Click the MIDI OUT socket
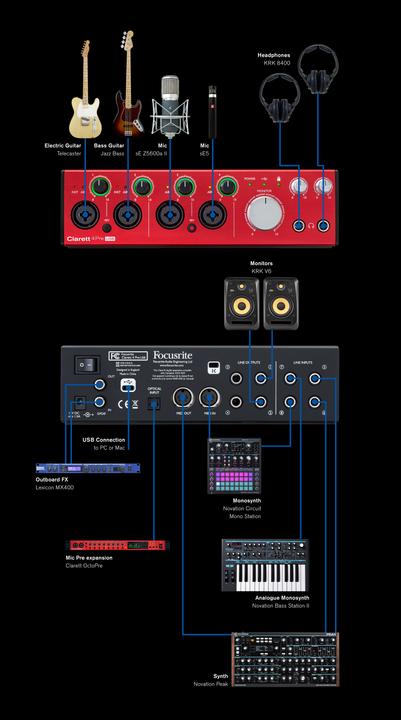 pos(183,397)
